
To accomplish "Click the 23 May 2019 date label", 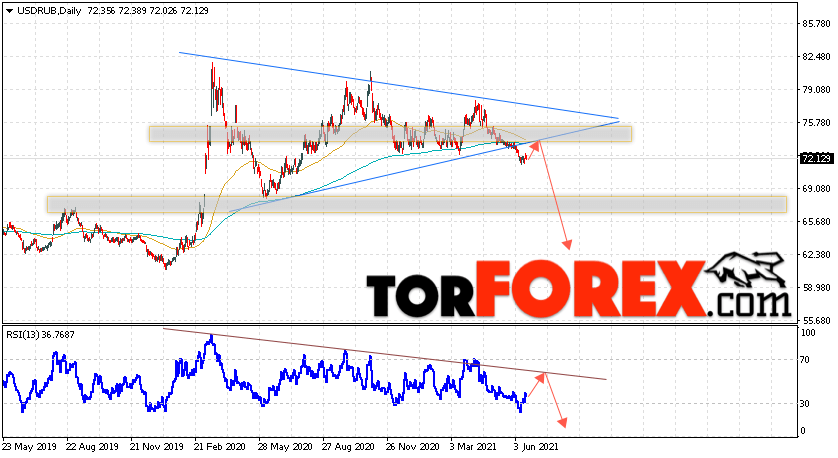I will (29, 446).
